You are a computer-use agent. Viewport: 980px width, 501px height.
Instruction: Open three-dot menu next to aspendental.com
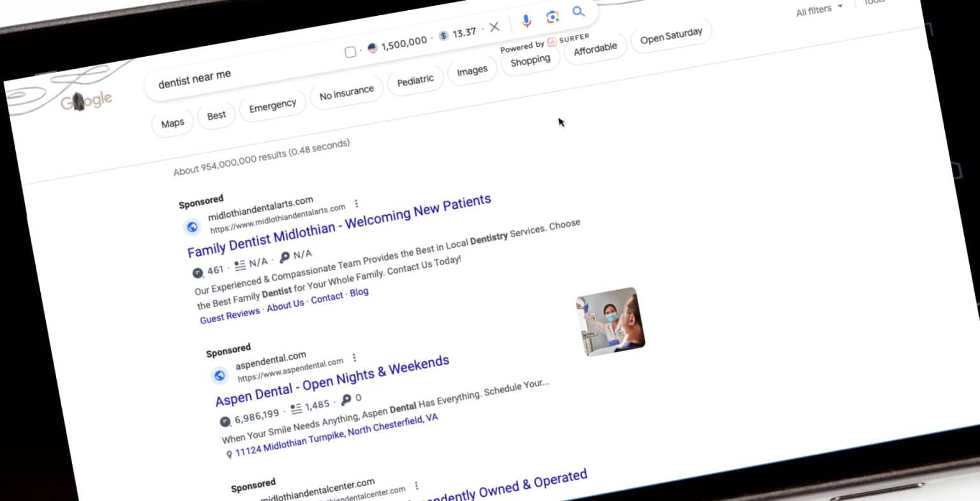(354, 358)
